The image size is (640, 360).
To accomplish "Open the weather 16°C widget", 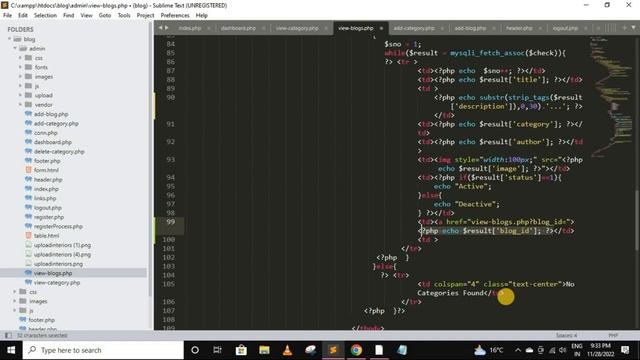I will 489,350.
